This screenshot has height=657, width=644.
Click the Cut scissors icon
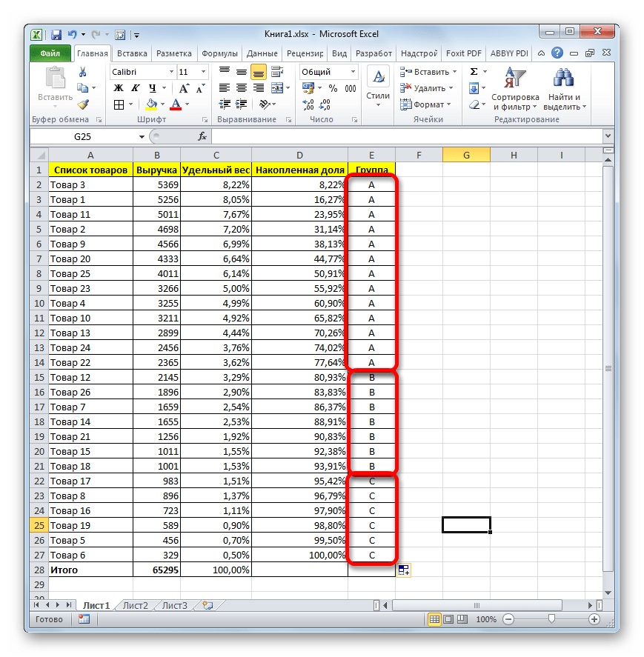83,72
